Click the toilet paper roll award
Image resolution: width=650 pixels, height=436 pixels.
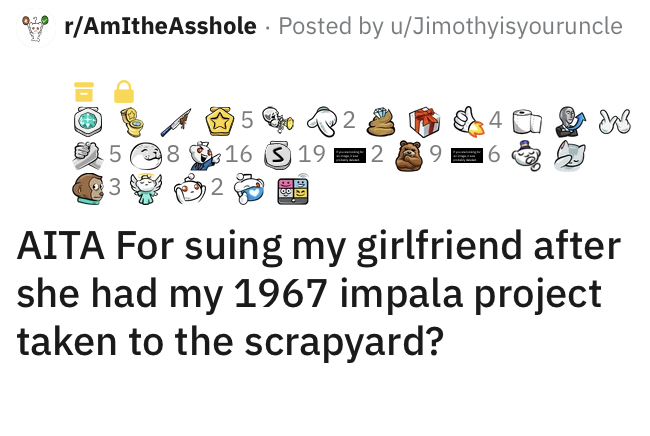coord(520,122)
